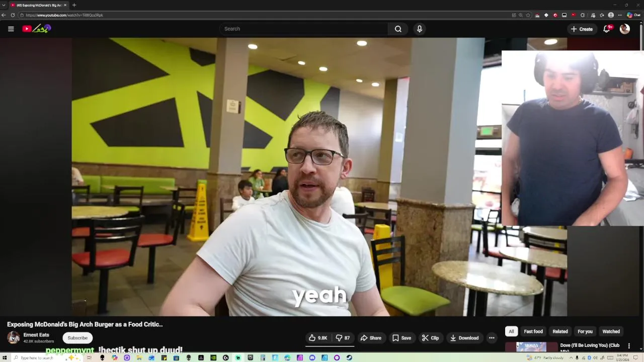Open the Ernest Eats channel avatar
The image size is (644, 362).
[14, 337]
